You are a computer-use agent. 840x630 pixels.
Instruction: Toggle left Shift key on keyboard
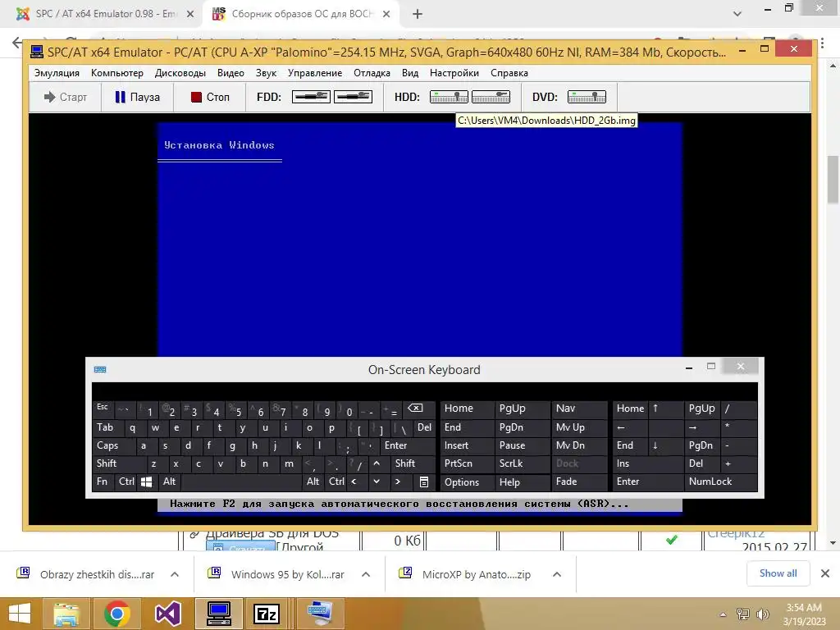(118, 463)
